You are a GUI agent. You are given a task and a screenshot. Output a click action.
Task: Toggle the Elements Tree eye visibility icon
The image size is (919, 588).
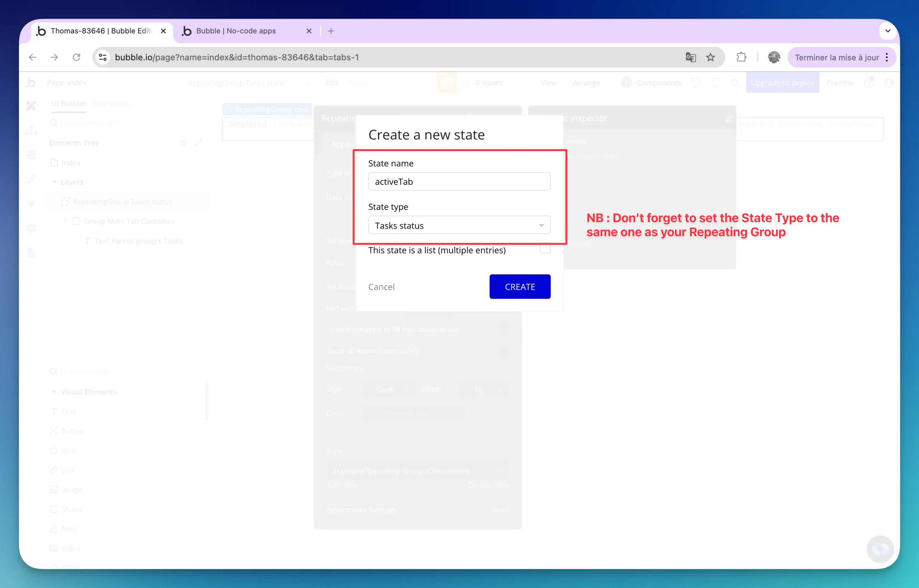tap(183, 143)
